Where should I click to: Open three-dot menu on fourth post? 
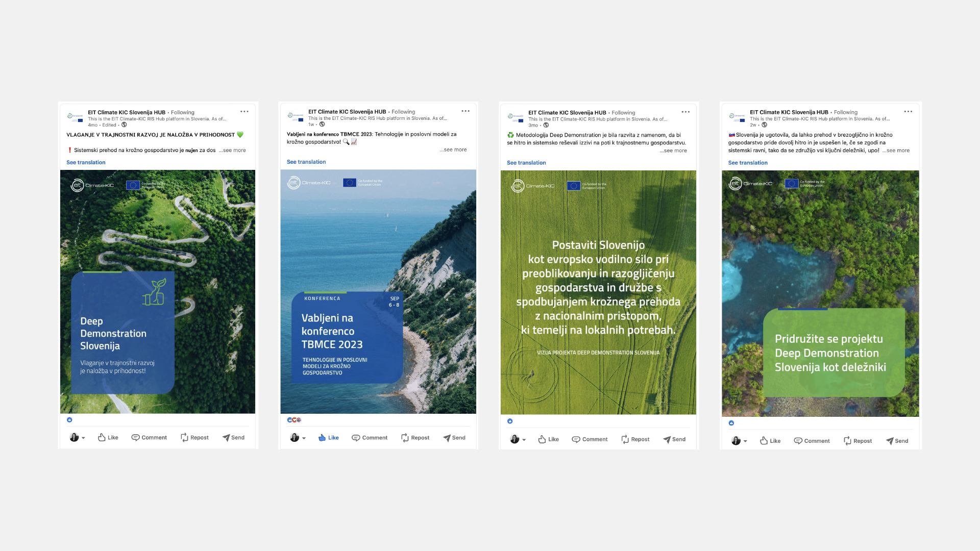pyautogui.click(x=908, y=111)
